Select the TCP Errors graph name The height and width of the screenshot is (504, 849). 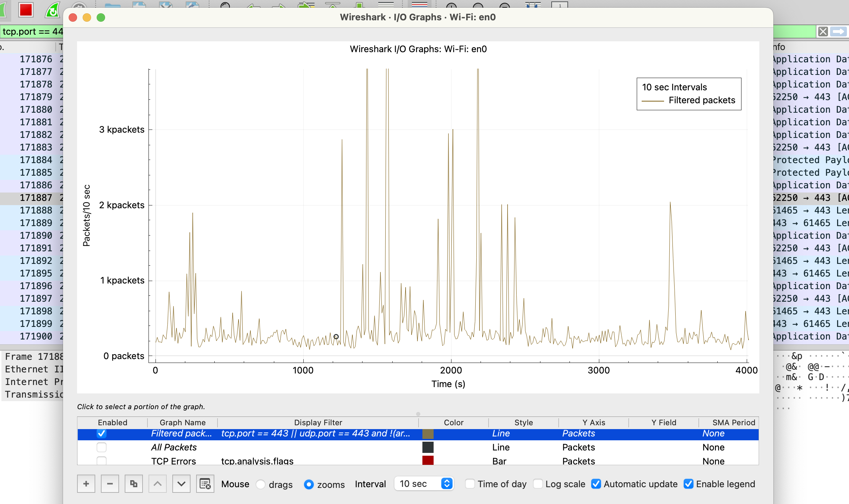click(x=173, y=461)
